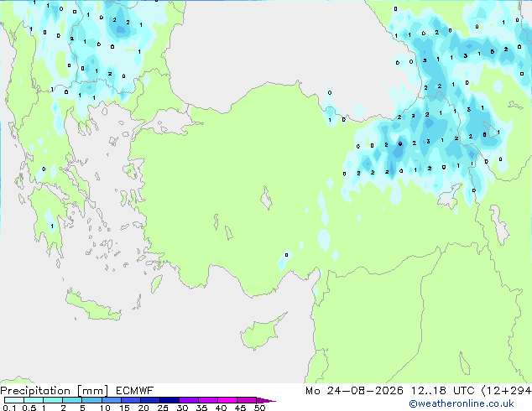532x411 pixels.
Task: Click the 2–5 mm legend color swatch
Action: [72, 400]
